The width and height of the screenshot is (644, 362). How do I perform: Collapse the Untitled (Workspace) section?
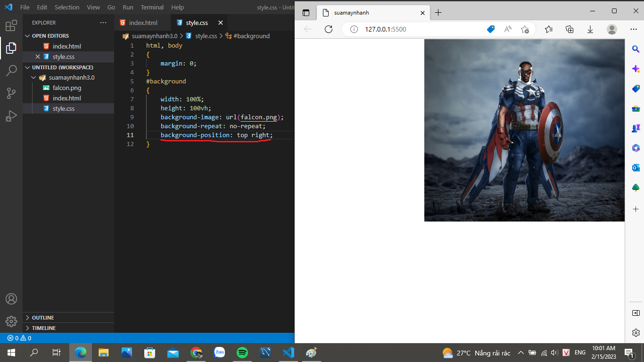[68, 67]
